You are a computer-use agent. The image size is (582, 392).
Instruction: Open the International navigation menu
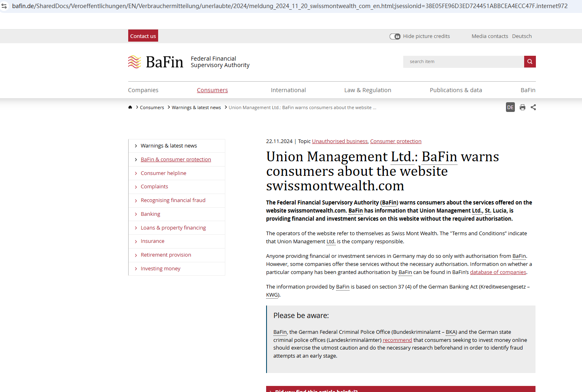288,90
